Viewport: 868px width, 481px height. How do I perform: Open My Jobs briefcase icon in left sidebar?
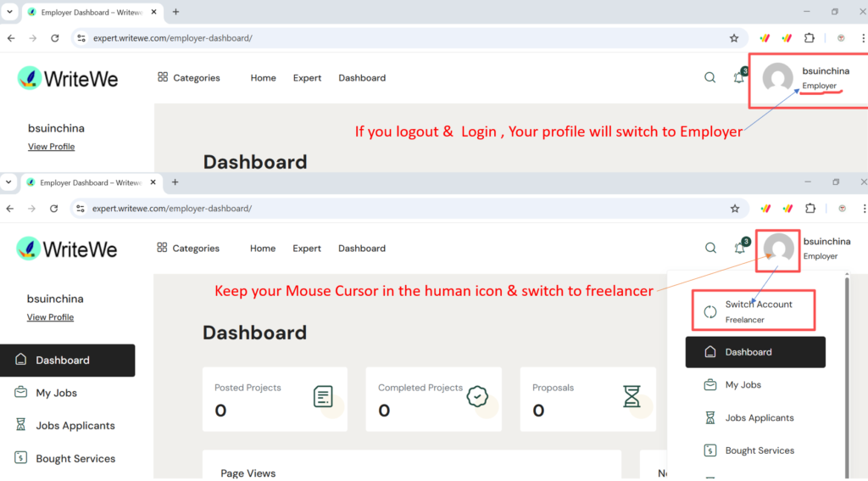[x=20, y=393]
